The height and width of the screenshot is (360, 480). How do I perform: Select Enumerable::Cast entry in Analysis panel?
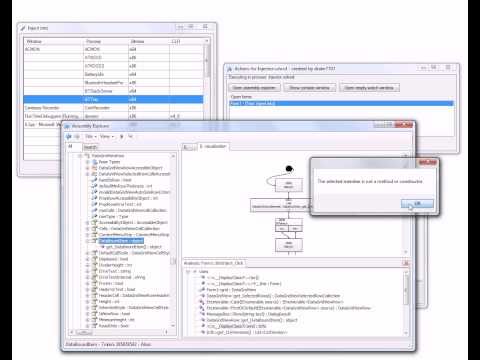tap(275, 302)
